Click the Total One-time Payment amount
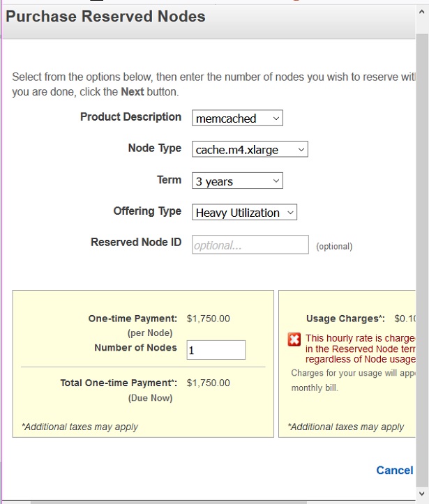429x504 pixels. (x=208, y=383)
